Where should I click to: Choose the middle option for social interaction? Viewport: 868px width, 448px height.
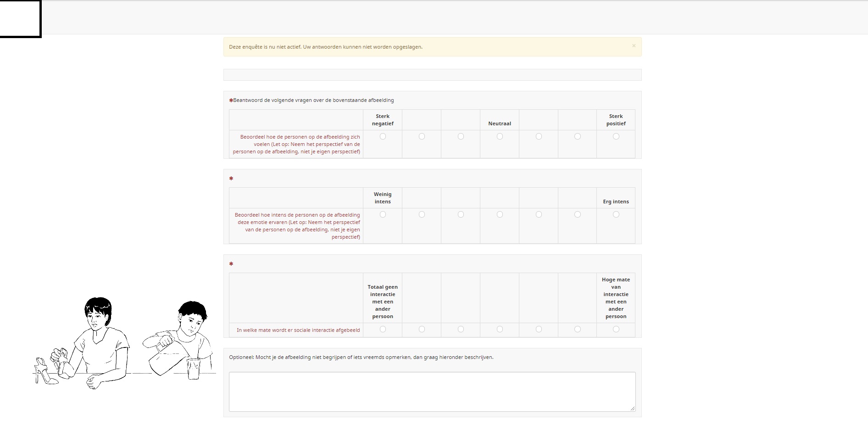pos(500,329)
